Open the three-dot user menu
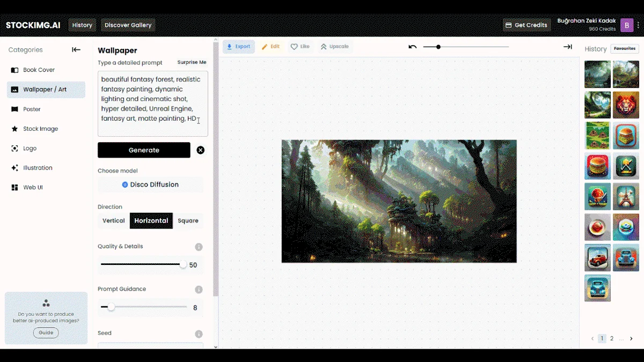This screenshot has width=644, height=362. click(x=639, y=25)
